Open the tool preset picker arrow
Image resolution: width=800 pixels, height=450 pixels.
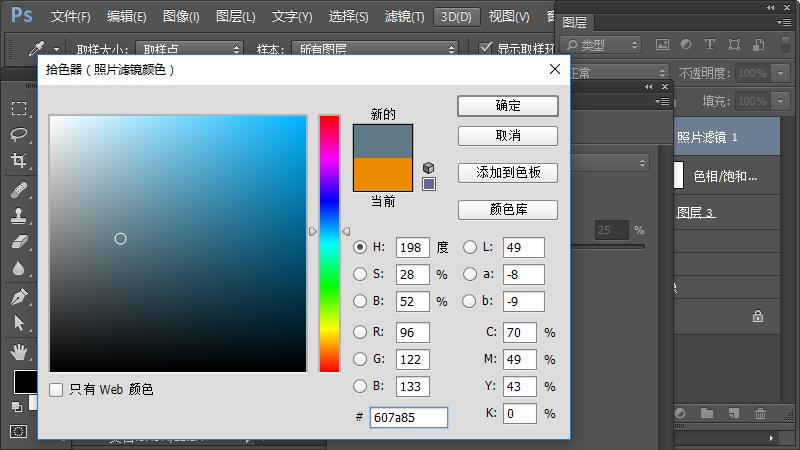(x=56, y=49)
